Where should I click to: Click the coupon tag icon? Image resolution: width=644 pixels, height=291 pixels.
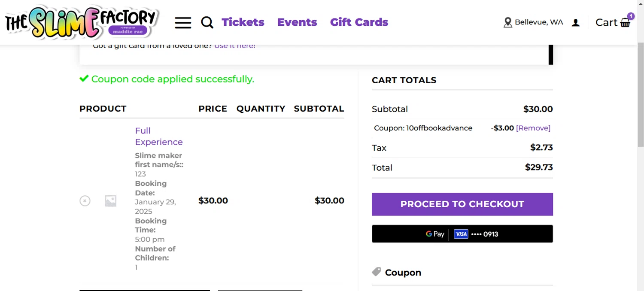377,272
